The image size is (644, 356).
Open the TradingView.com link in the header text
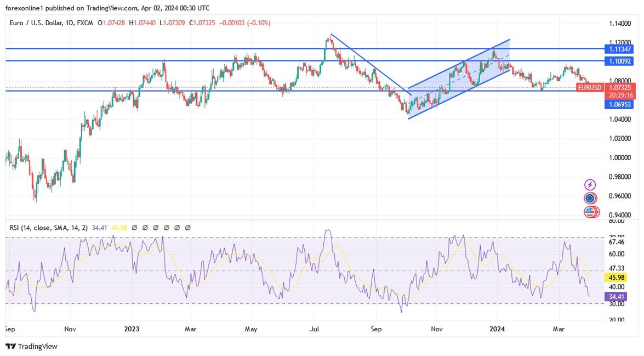111,8
